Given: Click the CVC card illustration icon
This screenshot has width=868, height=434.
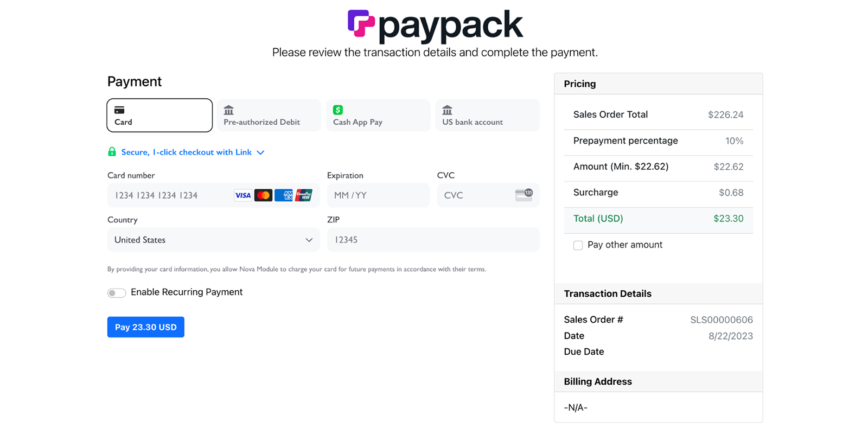Looking at the screenshot, I should [523, 194].
